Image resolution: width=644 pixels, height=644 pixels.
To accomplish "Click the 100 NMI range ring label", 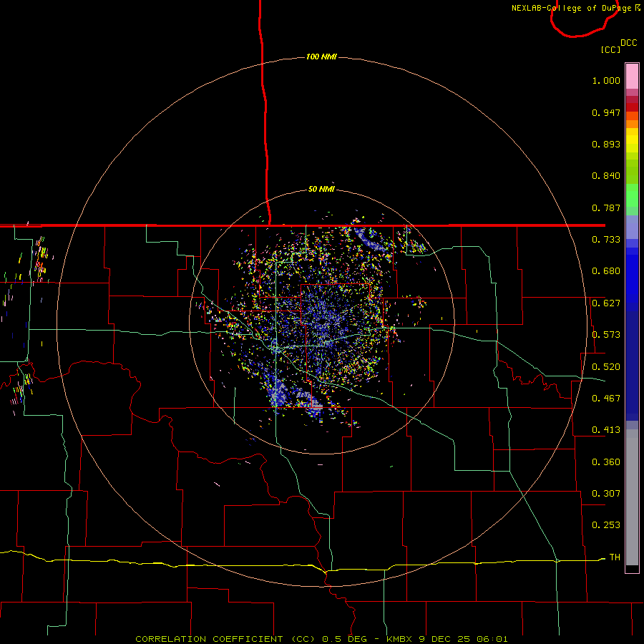I will (x=321, y=57).
